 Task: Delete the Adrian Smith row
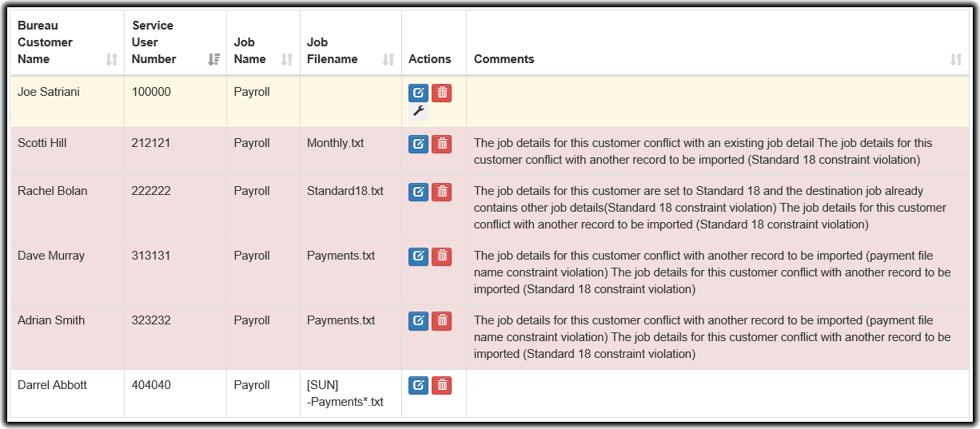pos(441,321)
